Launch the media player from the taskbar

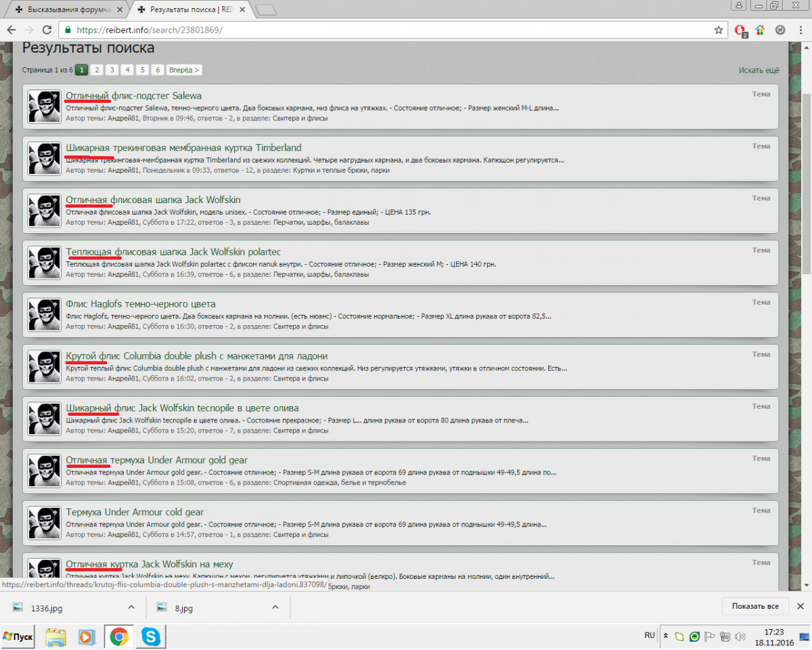pos(87,637)
